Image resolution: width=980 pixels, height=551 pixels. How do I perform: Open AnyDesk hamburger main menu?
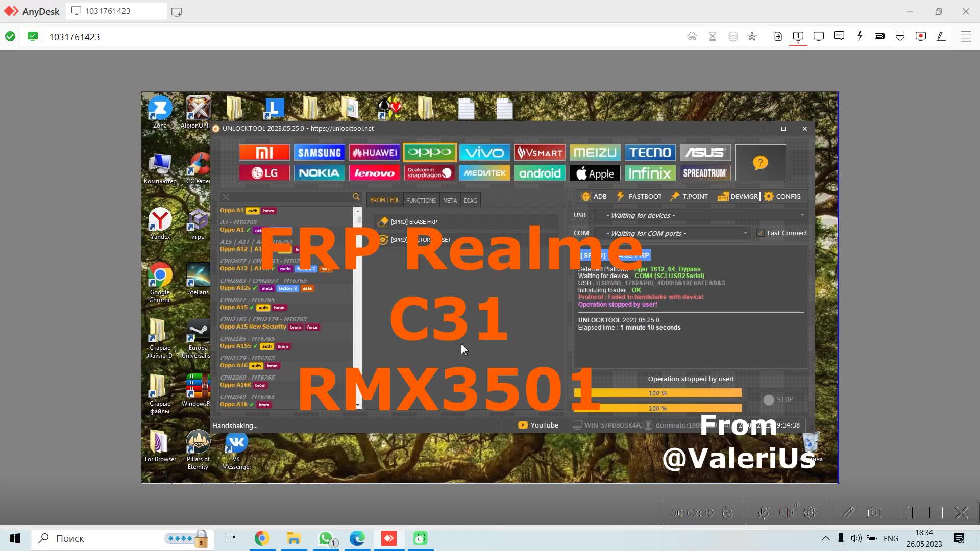[966, 36]
